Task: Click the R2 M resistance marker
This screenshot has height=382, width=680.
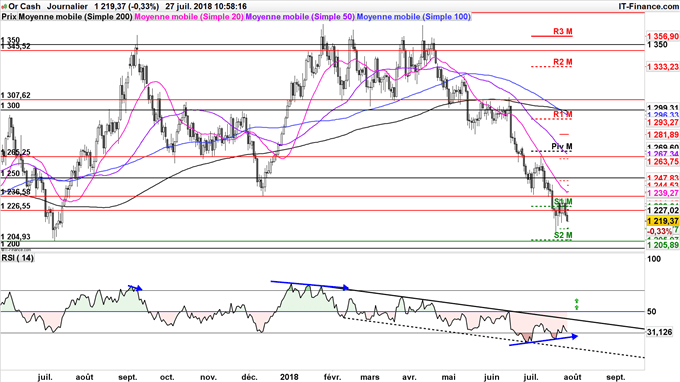Action: click(562, 62)
